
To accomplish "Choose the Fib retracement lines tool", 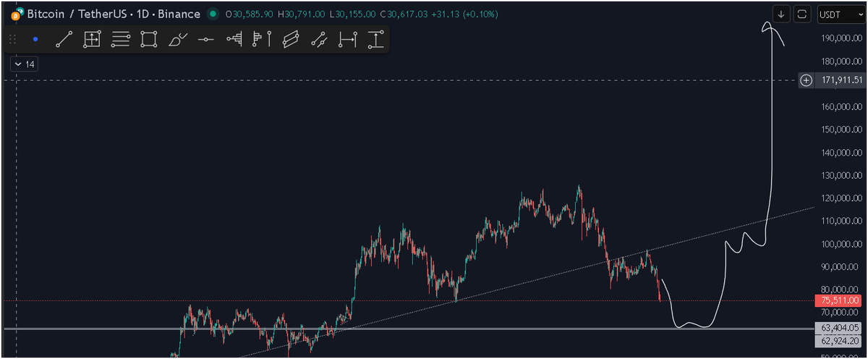I will (120, 40).
